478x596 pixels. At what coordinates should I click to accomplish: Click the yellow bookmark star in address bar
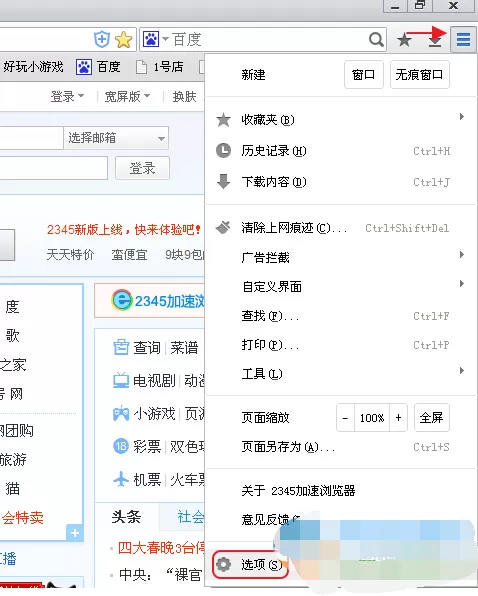pyautogui.click(x=123, y=39)
